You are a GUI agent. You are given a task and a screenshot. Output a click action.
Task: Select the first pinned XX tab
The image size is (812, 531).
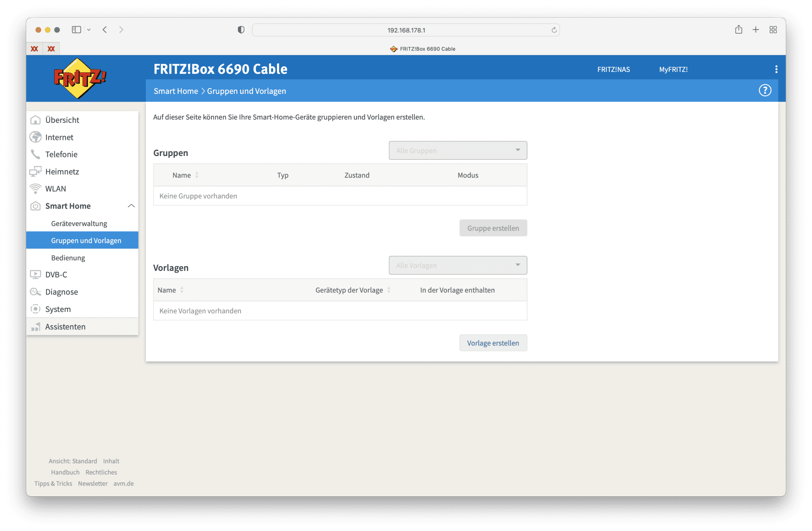click(34, 49)
